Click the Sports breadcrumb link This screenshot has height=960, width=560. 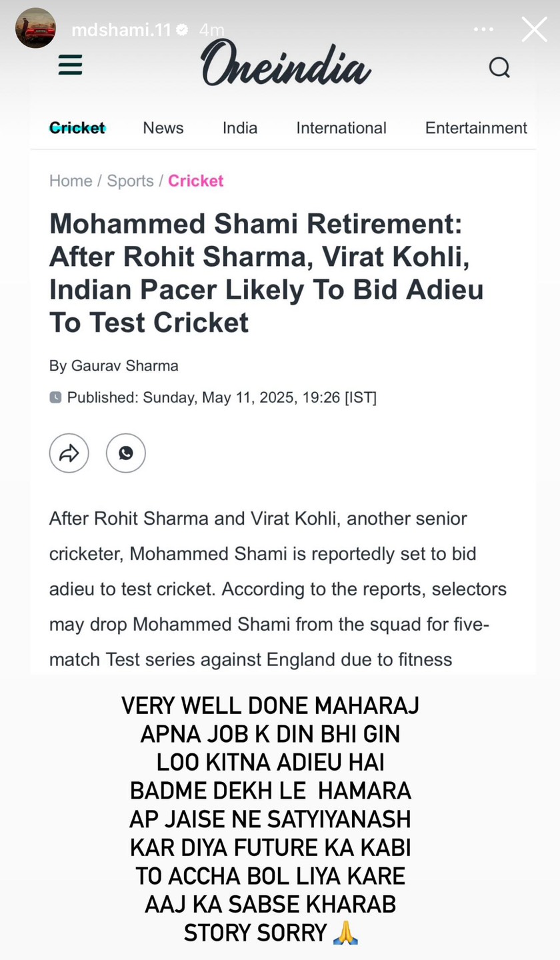tap(130, 181)
